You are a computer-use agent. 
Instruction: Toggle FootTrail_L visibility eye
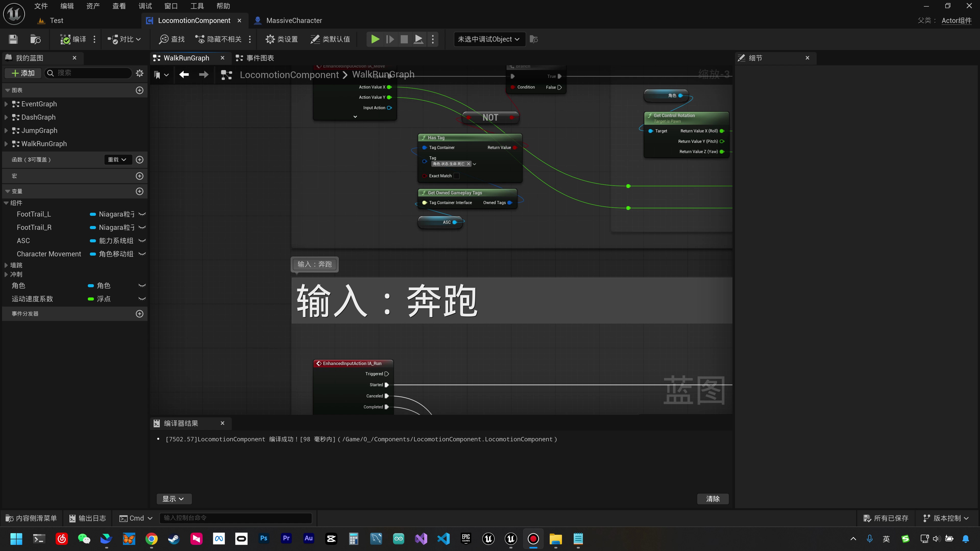[x=142, y=214]
